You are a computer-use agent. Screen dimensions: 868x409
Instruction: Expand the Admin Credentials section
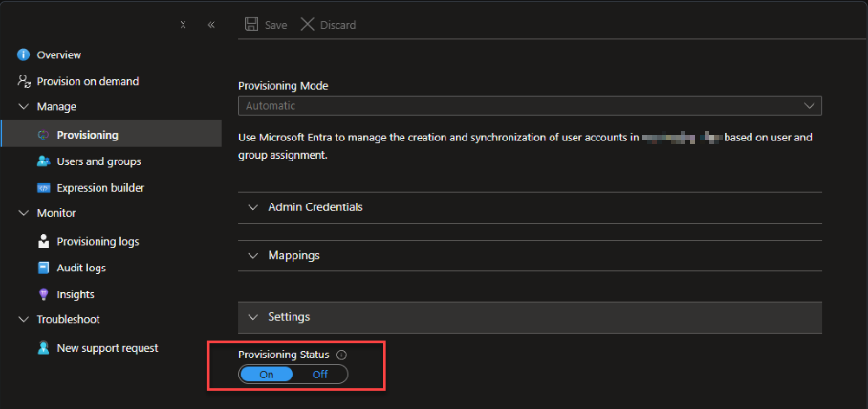(315, 207)
